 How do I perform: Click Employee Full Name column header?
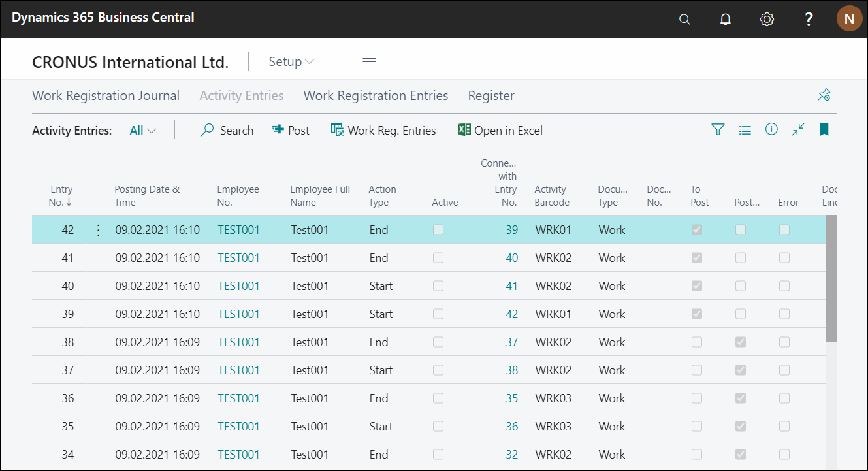[x=320, y=196]
